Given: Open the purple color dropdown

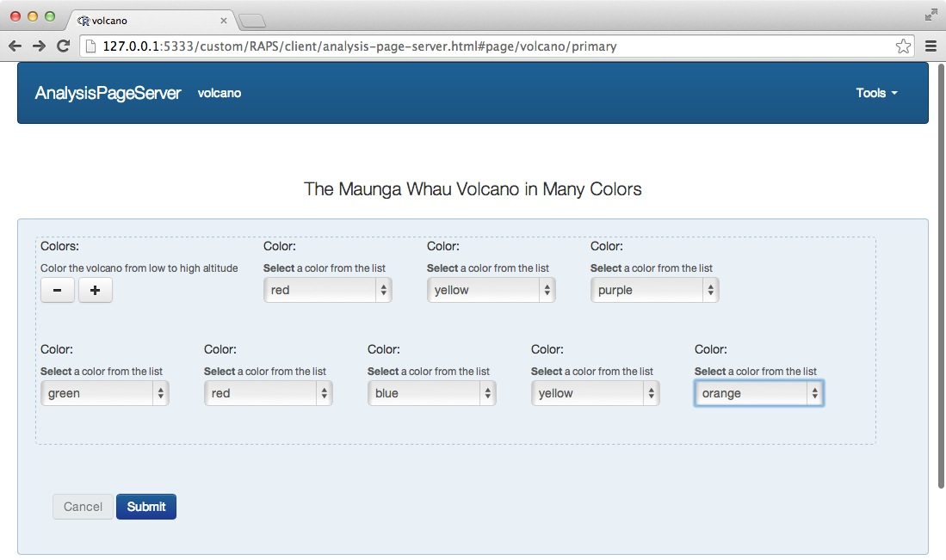Looking at the screenshot, I should [x=655, y=291].
